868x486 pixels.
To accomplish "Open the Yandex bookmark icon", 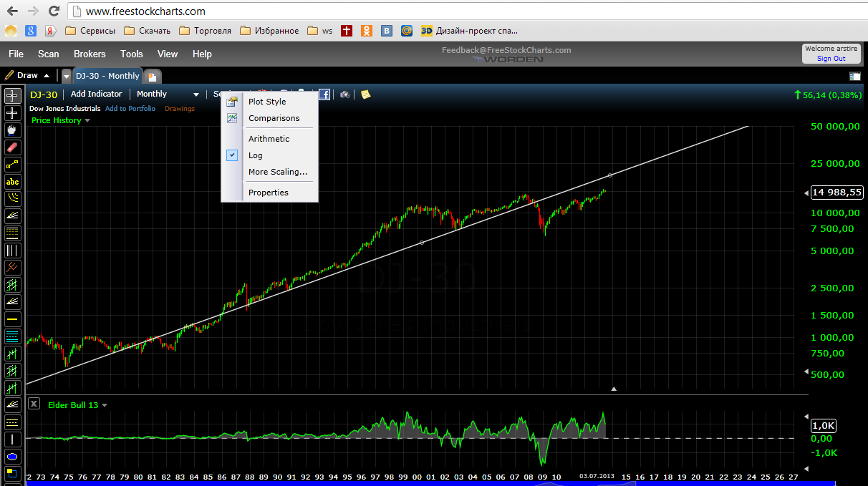I will (50, 31).
